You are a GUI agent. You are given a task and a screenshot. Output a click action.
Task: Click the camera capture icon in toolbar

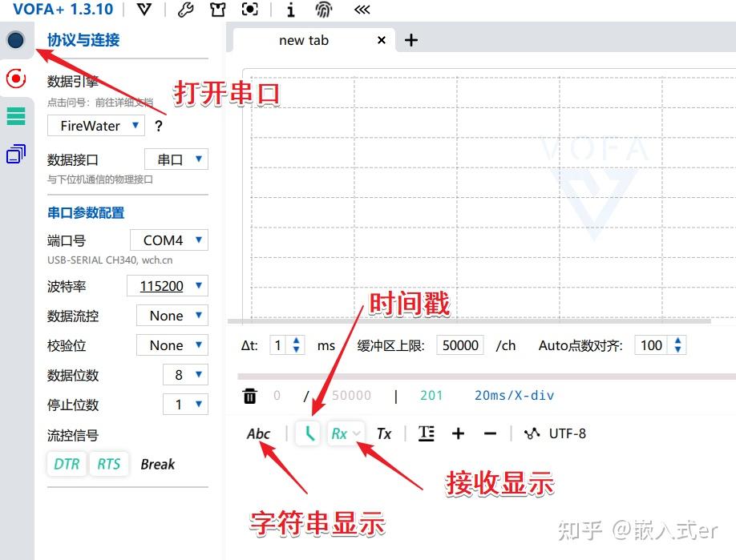tap(249, 10)
